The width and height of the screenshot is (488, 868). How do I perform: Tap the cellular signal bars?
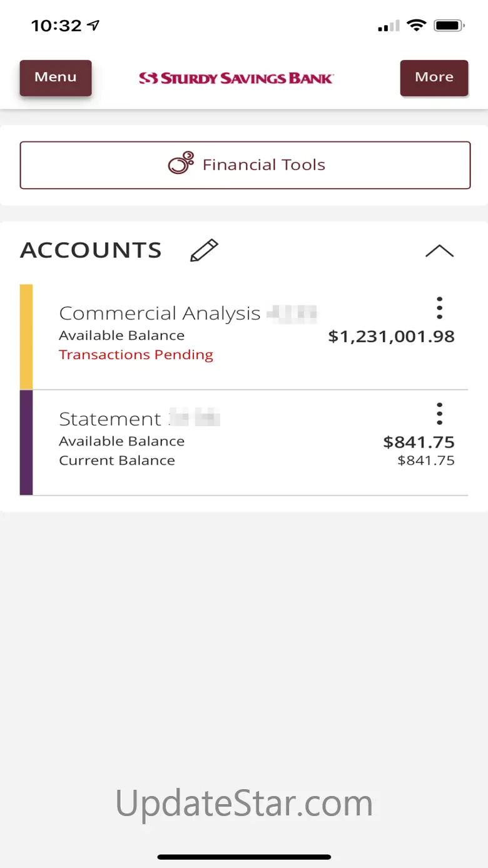tap(389, 26)
